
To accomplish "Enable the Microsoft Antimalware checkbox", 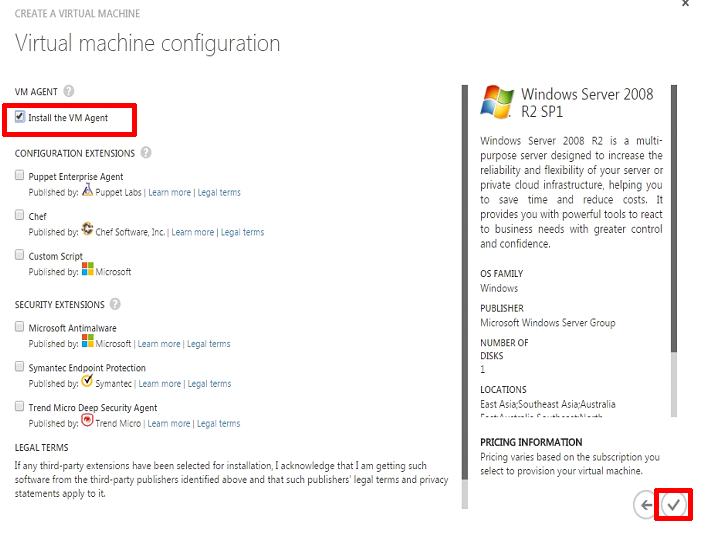I will pos(19,326).
